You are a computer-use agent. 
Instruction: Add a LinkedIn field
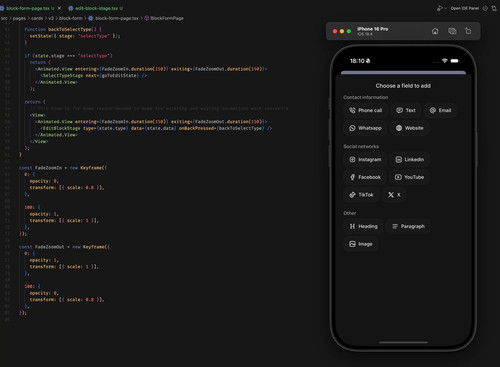pos(409,159)
